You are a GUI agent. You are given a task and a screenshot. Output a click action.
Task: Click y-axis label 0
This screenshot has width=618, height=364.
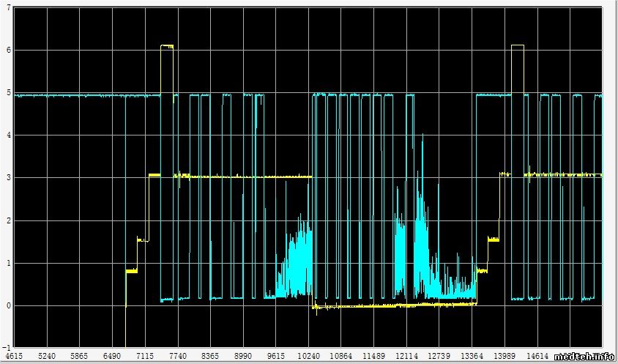click(7, 305)
